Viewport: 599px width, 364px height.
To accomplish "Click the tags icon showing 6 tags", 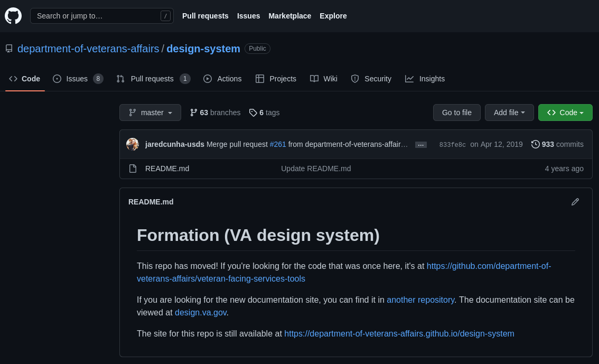I will pyautogui.click(x=254, y=113).
